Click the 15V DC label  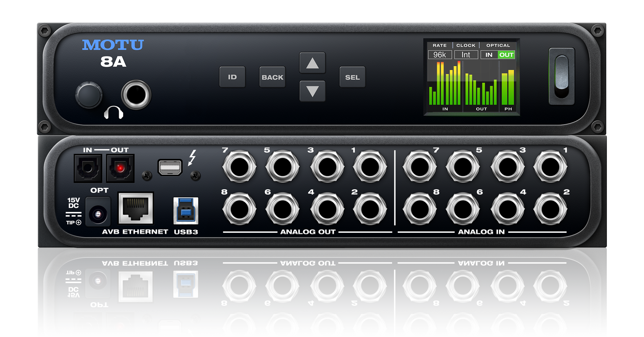[x=74, y=203]
